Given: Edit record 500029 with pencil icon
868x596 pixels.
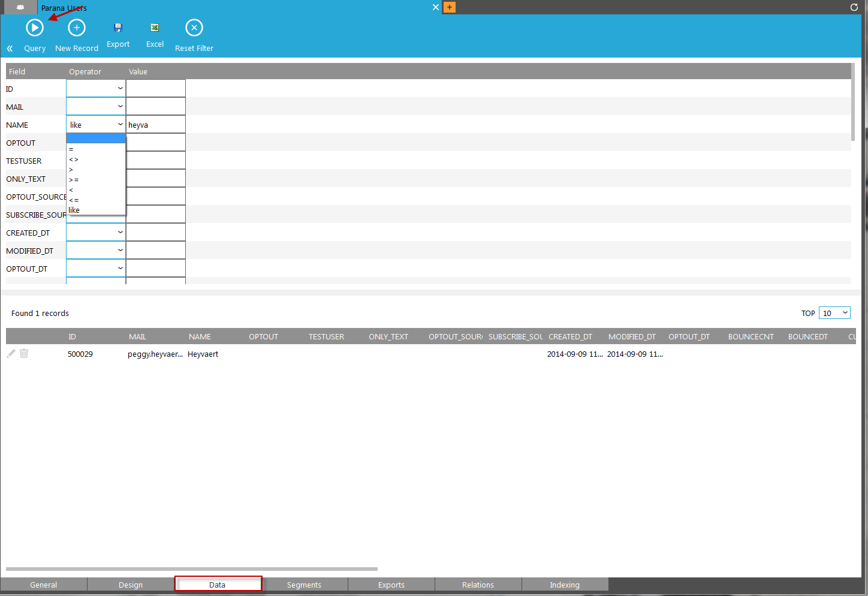Looking at the screenshot, I should click(x=11, y=354).
